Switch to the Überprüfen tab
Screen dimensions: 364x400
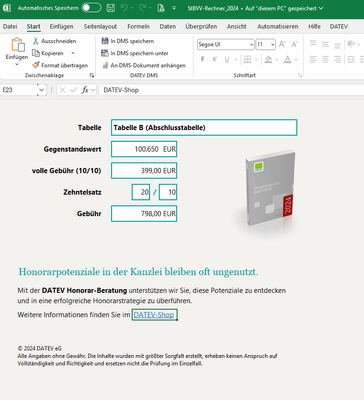tap(201, 26)
